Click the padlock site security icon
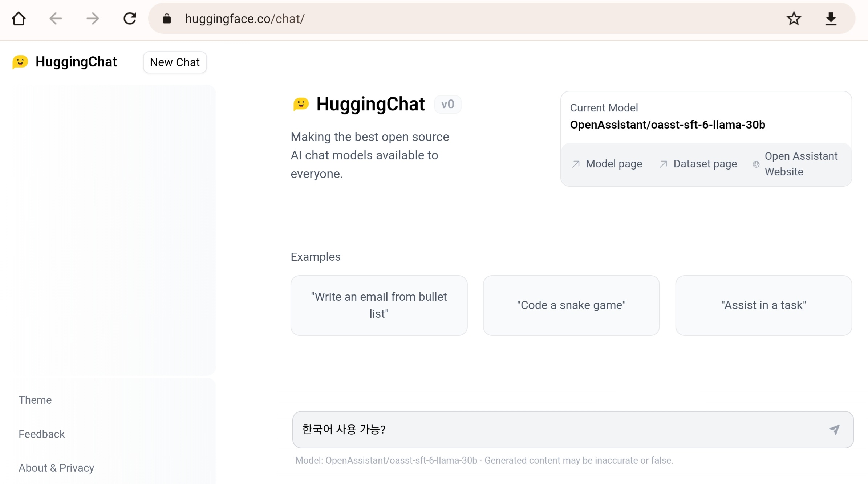The width and height of the screenshot is (868, 484). [167, 19]
